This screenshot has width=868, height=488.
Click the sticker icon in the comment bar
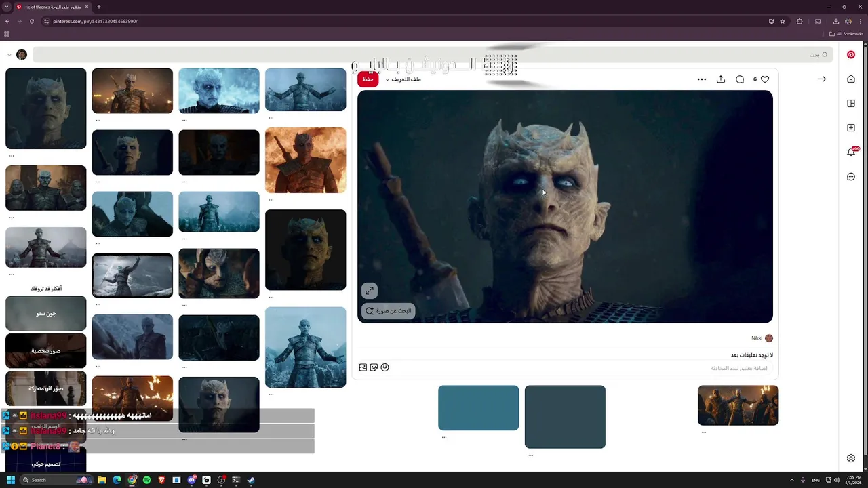(x=374, y=367)
